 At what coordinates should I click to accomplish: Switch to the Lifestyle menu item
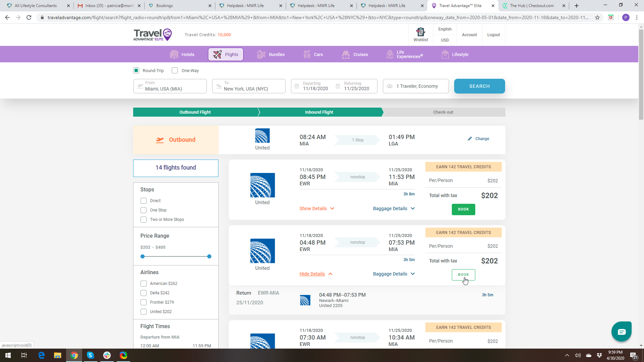pyautogui.click(x=455, y=54)
